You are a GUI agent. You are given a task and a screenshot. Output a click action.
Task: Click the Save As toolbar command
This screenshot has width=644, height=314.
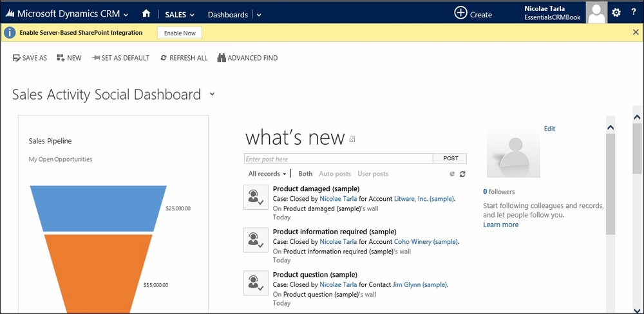click(30, 58)
